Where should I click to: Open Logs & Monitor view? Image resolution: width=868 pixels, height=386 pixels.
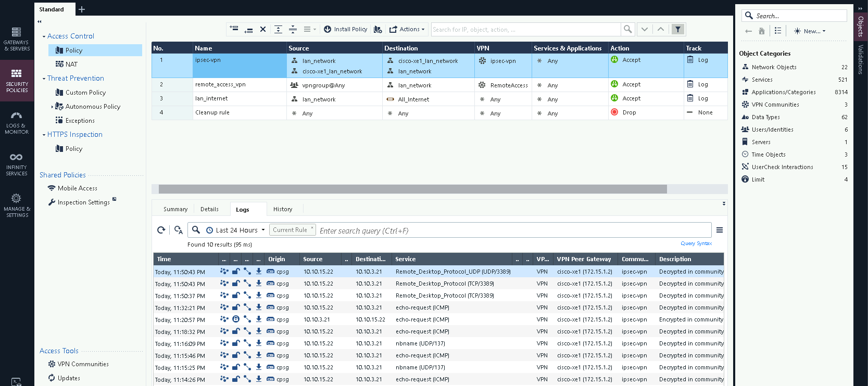pyautogui.click(x=17, y=122)
